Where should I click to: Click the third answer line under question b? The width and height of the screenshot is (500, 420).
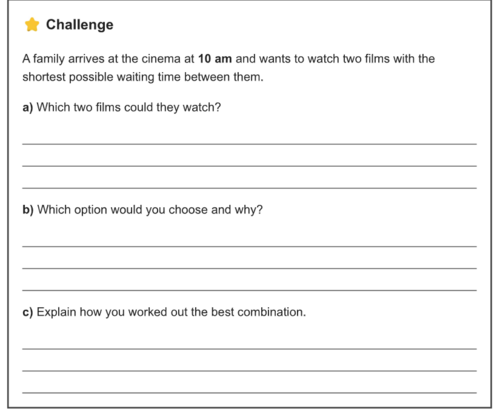point(249,290)
